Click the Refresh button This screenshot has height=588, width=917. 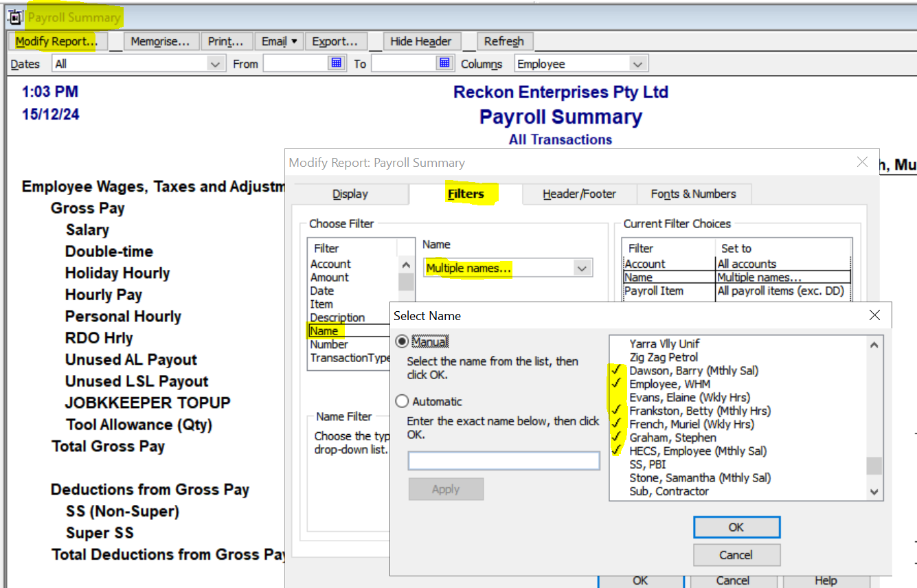click(x=504, y=41)
